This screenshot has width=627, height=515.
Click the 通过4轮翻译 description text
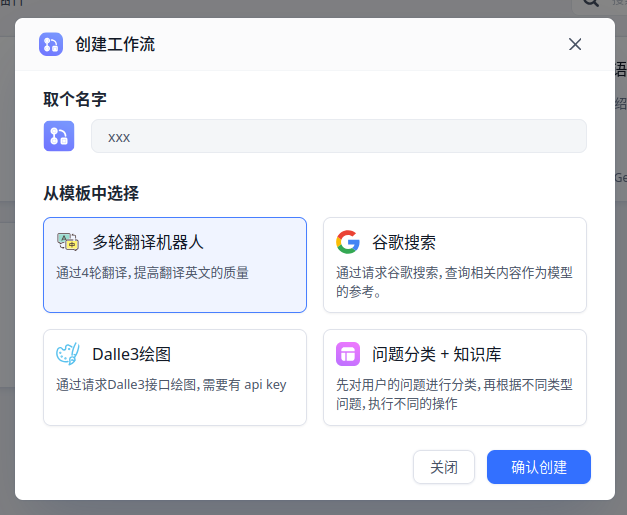coord(152,272)
